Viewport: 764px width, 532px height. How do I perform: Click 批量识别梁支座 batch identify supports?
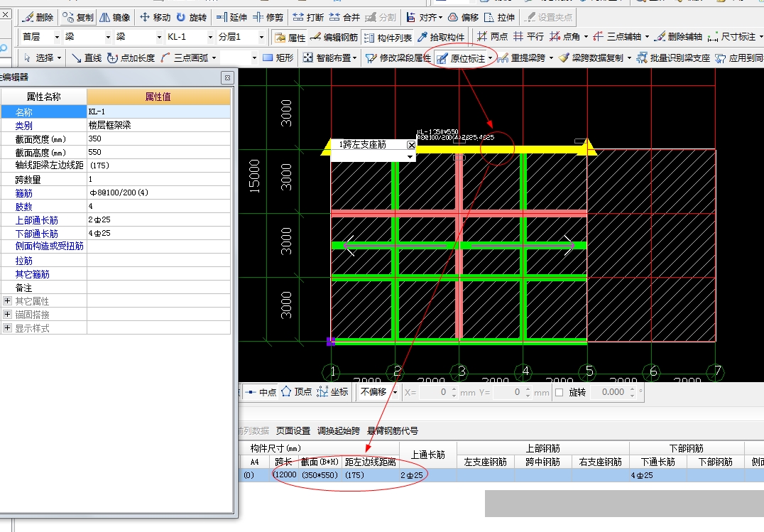[673, 58]
